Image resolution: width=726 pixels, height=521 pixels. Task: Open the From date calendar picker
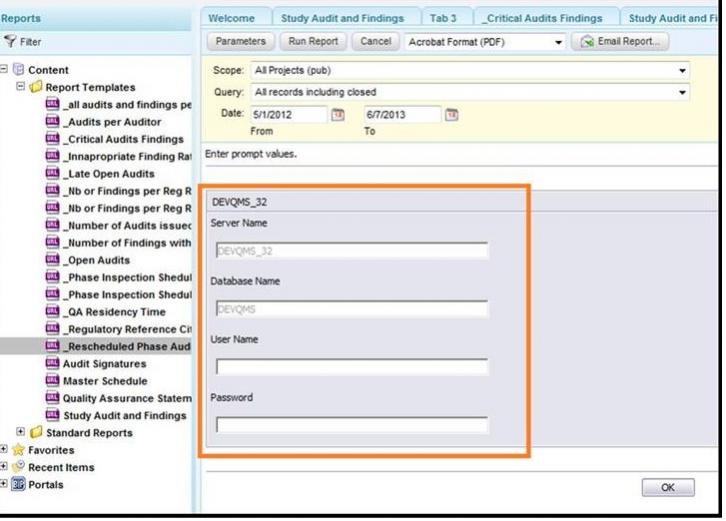click(338, 114)
